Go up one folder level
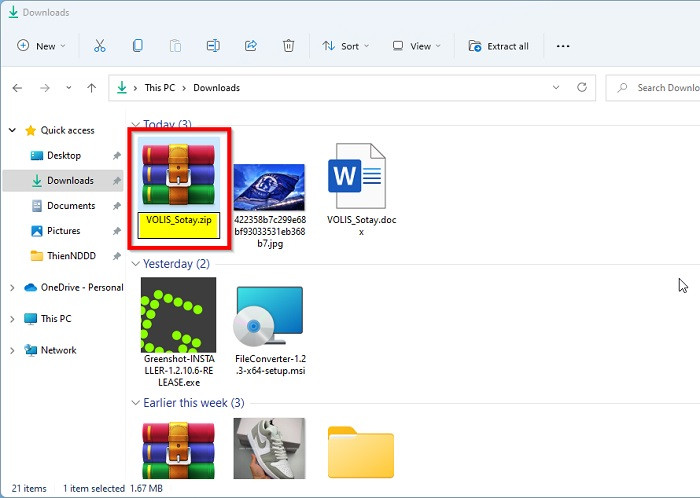Viewport: 700px width, 498px height. point(92,88)
